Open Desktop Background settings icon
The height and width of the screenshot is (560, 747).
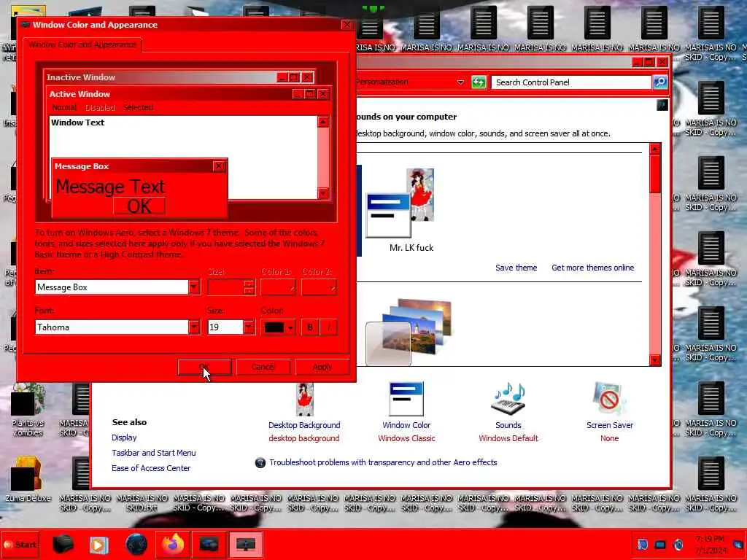304,399
